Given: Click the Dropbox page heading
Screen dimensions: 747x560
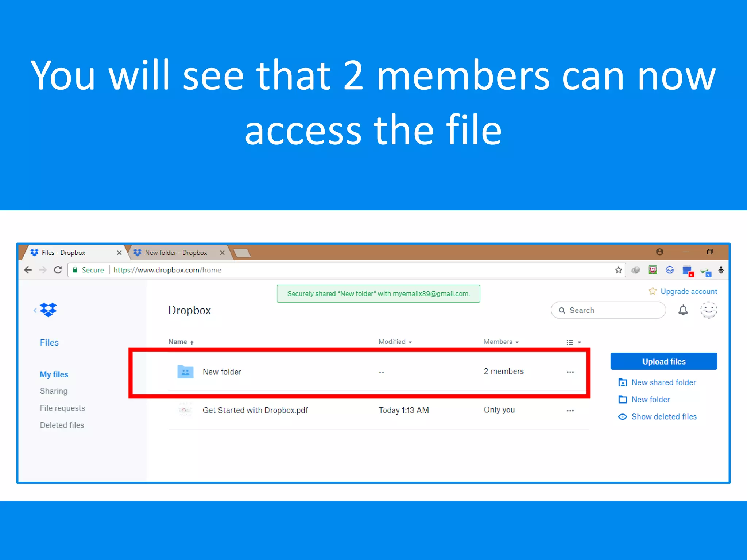Looking at the screenshot, I should click(x=189, y=310).
